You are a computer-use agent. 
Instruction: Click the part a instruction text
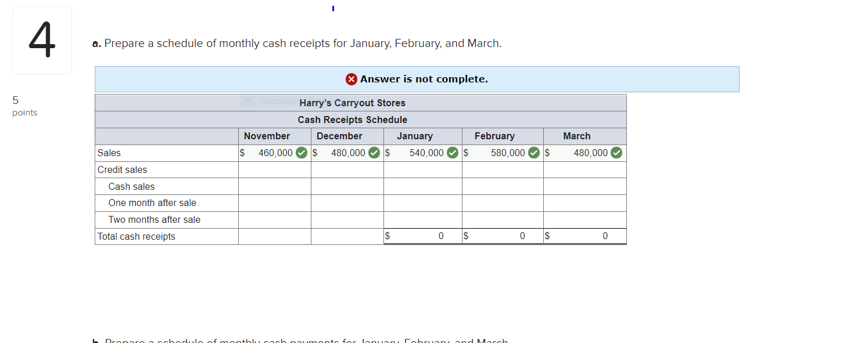point(297,44)
